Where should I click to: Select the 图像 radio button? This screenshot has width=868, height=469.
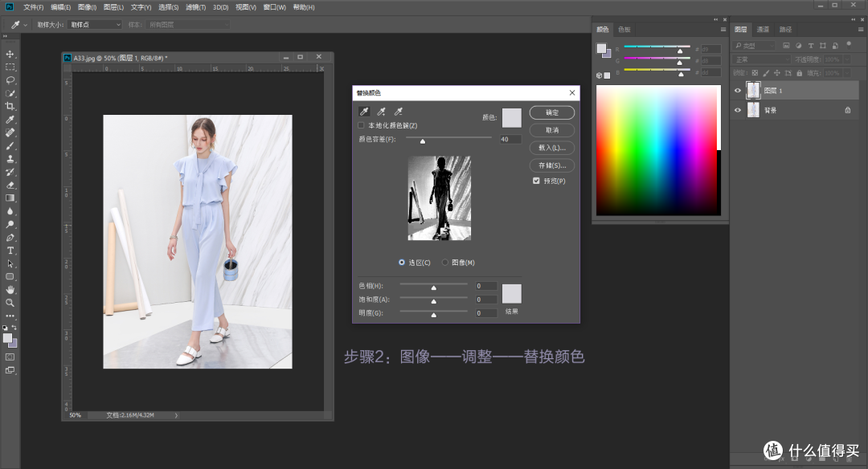[x=446, y=262]
